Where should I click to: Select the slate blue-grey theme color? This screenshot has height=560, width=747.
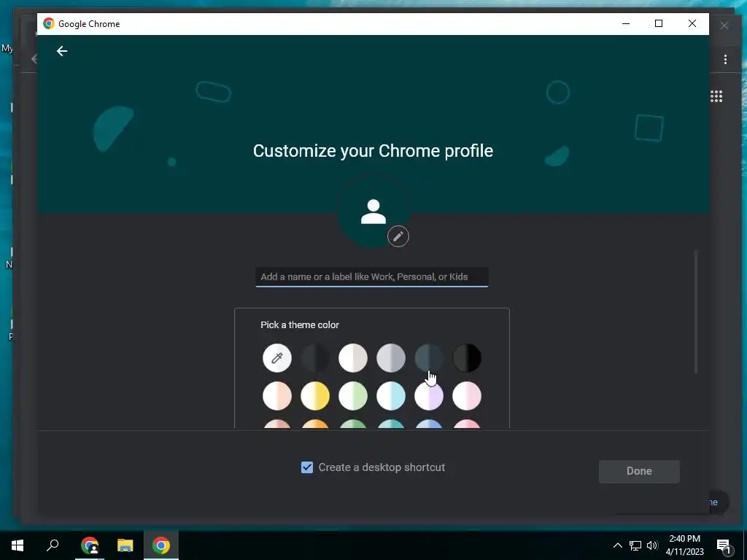(429, 357)
